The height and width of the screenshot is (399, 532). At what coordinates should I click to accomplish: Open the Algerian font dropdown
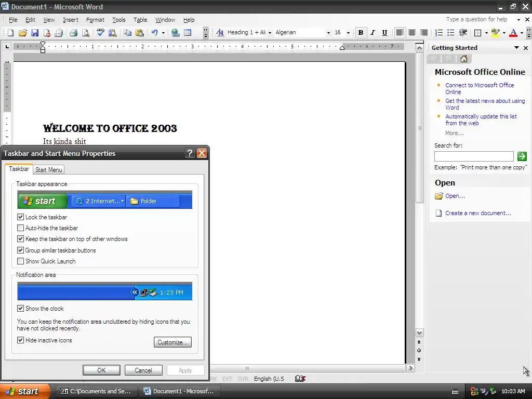[x=328, y=33]
